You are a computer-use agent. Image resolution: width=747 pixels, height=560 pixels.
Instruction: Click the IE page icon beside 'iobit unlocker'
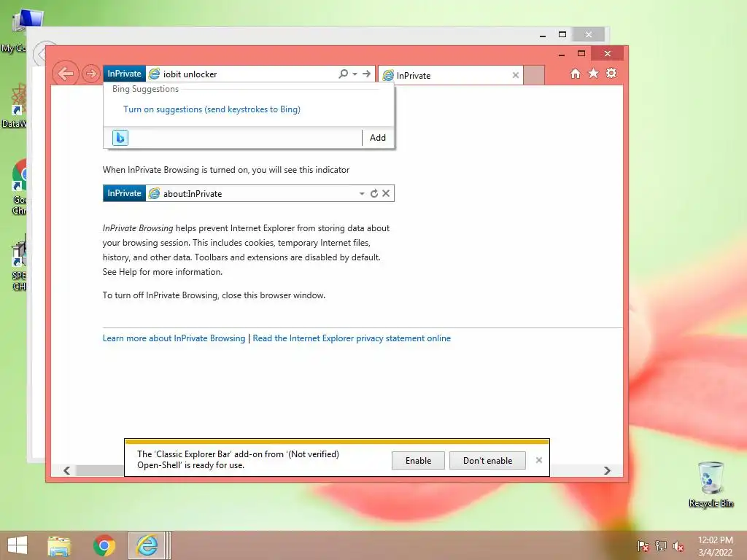[x=154, y=74]
